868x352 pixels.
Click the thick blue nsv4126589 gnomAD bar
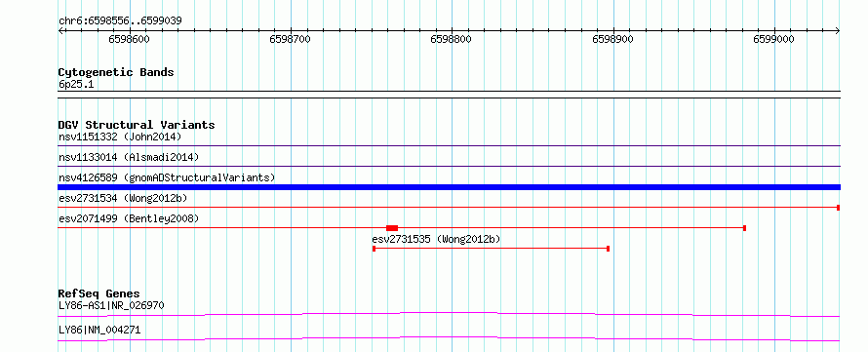[x=449, y=187]
